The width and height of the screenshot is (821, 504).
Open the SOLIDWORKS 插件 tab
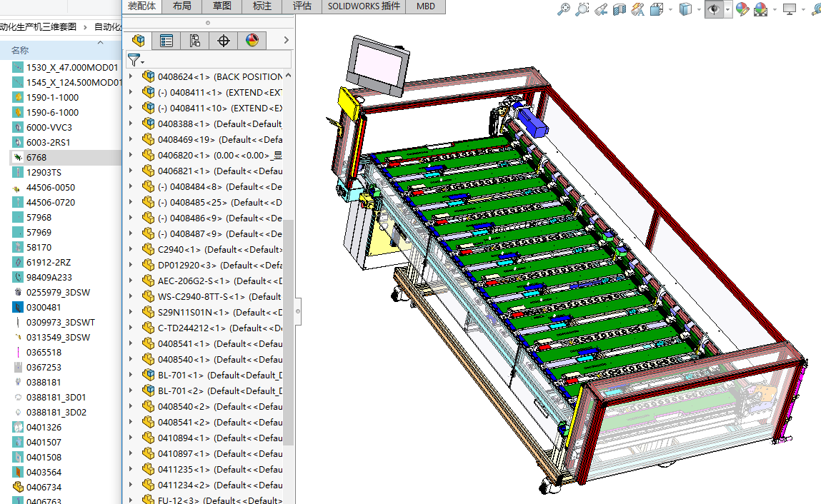pyautogui.click(x=364, y=6)
